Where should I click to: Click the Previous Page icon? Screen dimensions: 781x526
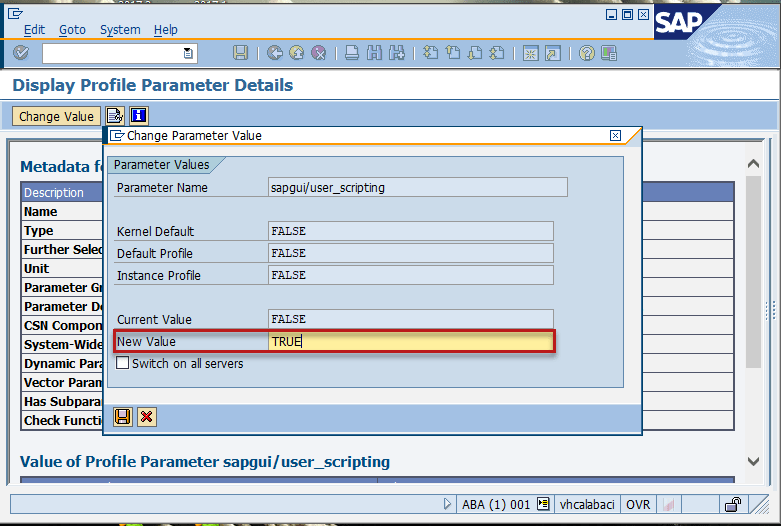coord(453,53)
